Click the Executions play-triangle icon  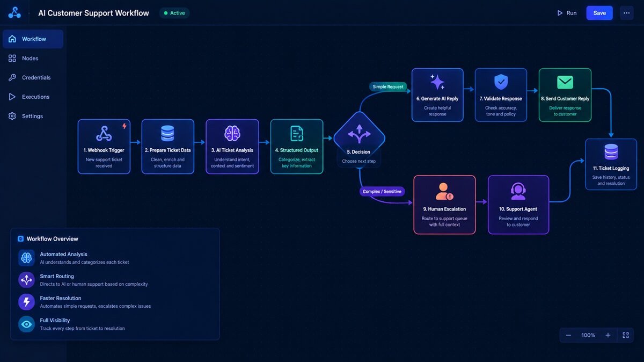coord(12,97)
